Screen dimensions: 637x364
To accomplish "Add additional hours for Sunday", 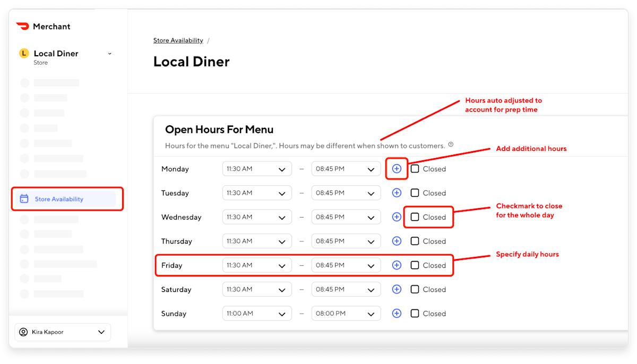I will coord(397,314).
